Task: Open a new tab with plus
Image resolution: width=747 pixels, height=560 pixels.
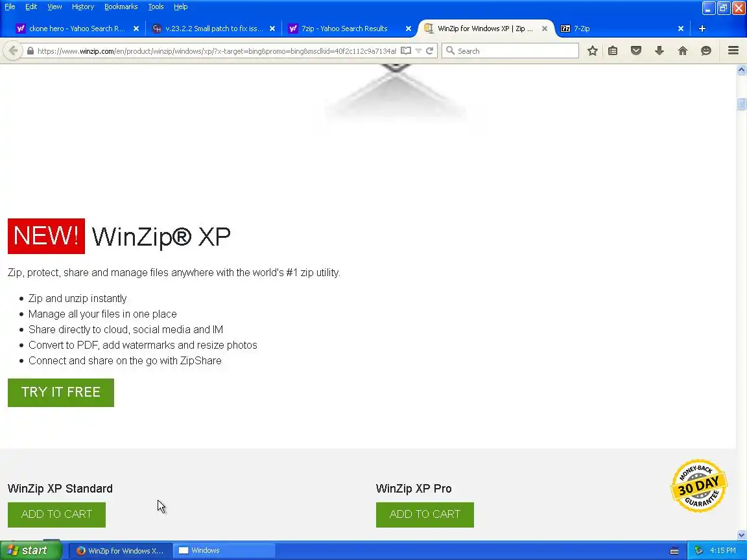Action: tap(702, 29)
